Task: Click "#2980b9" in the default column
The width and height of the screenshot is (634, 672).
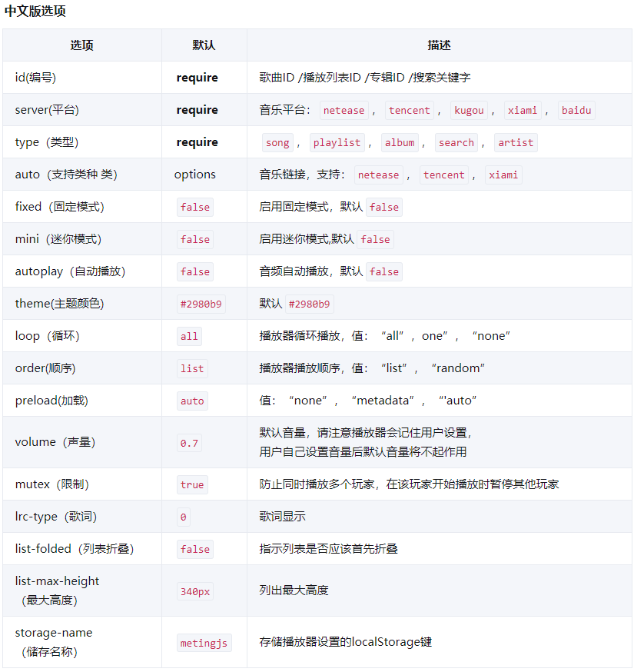Action: pos(201,304)
